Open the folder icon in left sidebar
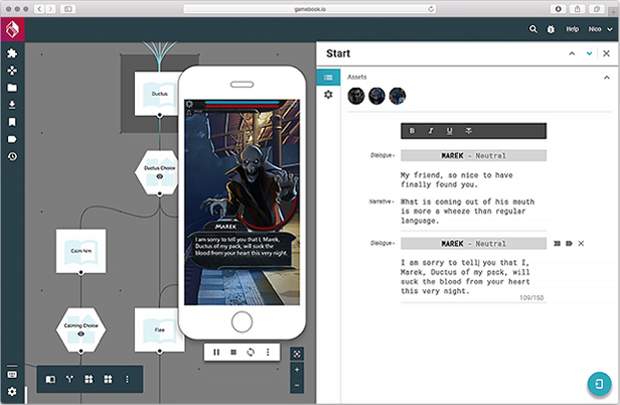 (x=12, y=88)
